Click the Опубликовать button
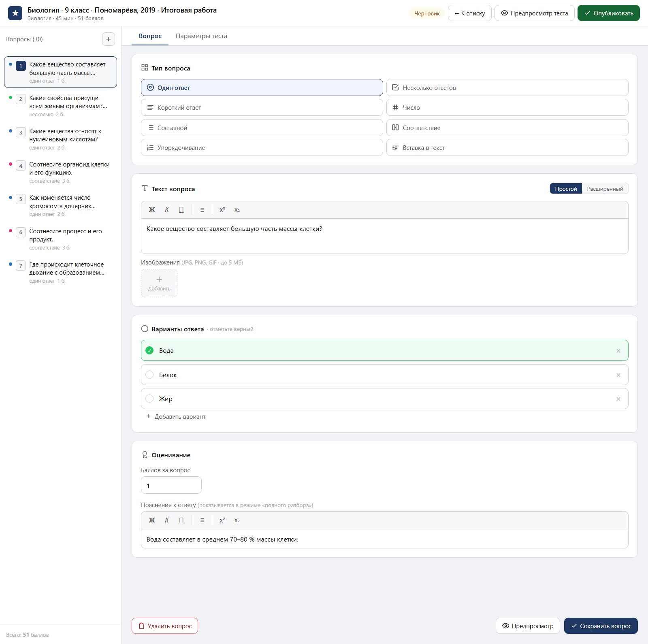648x644 pixels. pyautogui.click(x=608, y=13)
